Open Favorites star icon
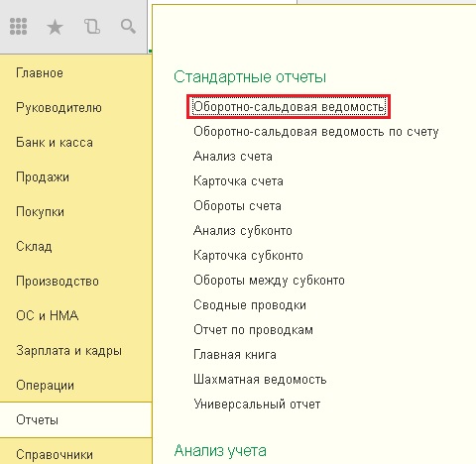The width and height of the screenshot is (476, 464). pyautogui.click(x=55, y=27)
